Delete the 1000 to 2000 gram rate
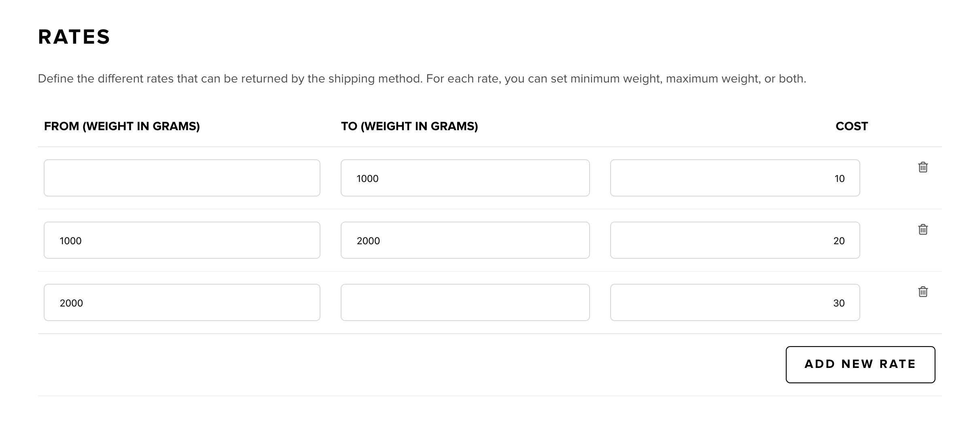 coord(923,229)
